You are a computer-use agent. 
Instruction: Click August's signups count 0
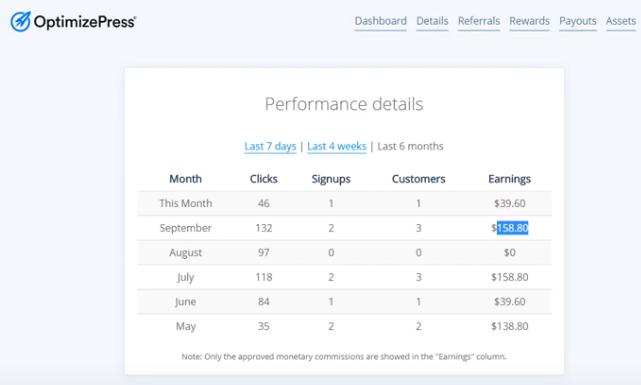point(331,252)
